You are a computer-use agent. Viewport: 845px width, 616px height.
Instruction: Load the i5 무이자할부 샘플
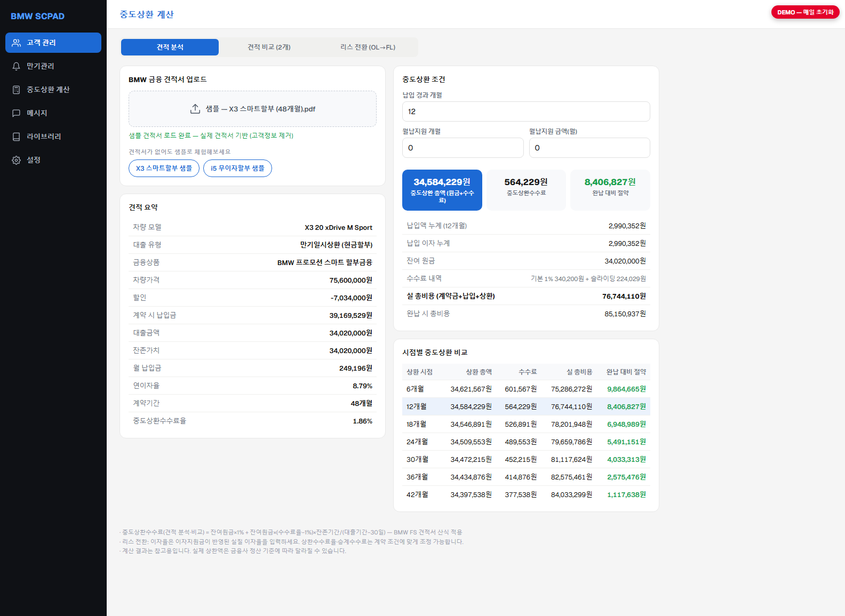click(x=237, y=168)
